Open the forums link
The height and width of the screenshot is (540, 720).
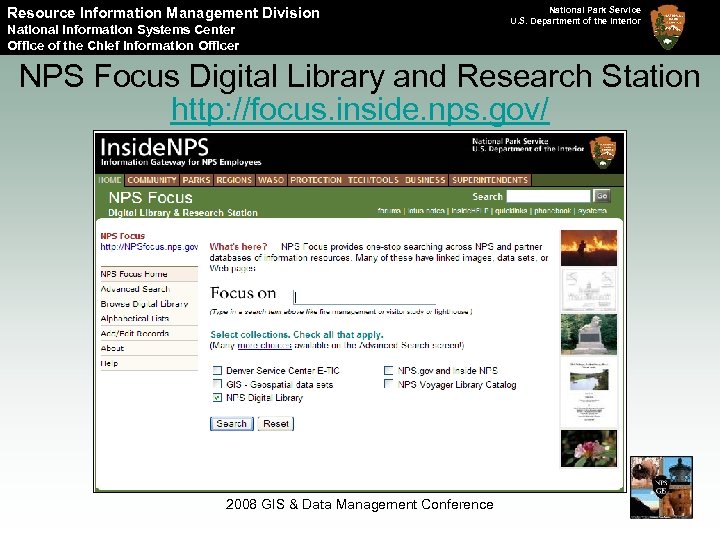(389, 211)
